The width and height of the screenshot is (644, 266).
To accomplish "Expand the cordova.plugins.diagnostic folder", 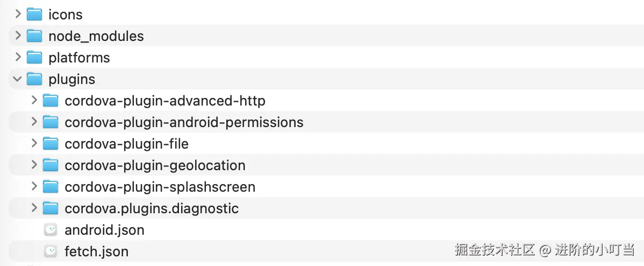I will tap(34, 208).
